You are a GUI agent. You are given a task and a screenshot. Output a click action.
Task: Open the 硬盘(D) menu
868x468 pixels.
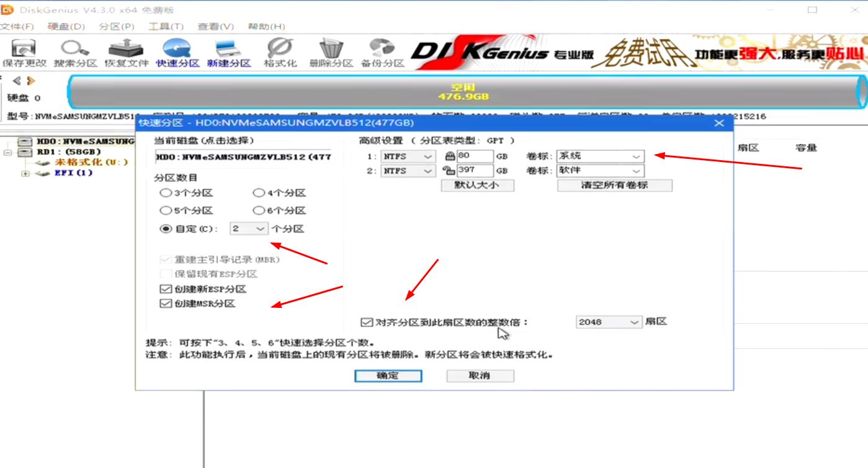66,27
